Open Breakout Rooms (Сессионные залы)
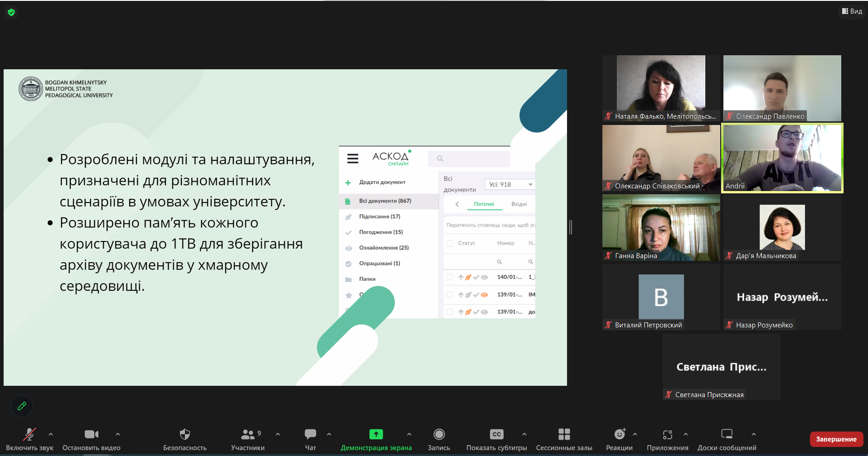The width and height of the screenshot is (868, 456). pyautogui.click(x=564, y=435)
